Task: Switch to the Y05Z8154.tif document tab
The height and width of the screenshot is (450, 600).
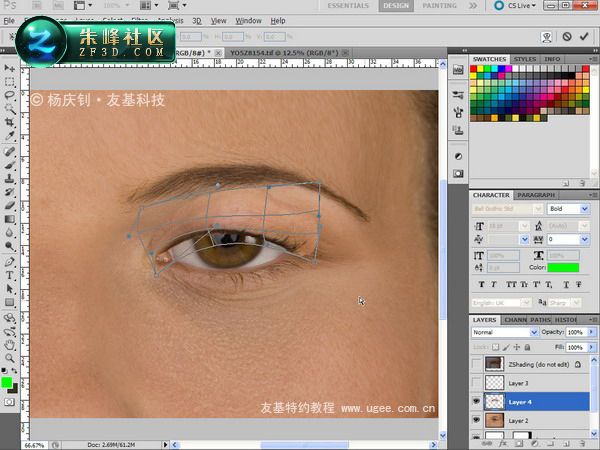Action: tap(284, 53)
